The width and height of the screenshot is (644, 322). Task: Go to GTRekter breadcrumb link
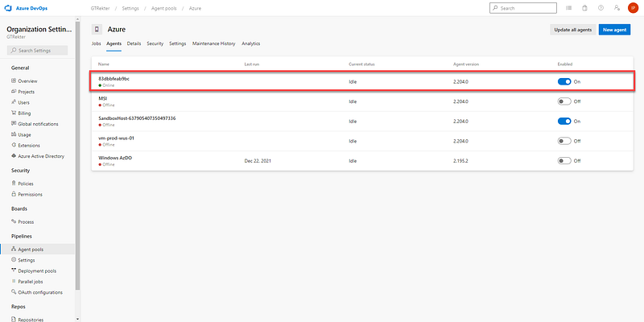point(100,8)
